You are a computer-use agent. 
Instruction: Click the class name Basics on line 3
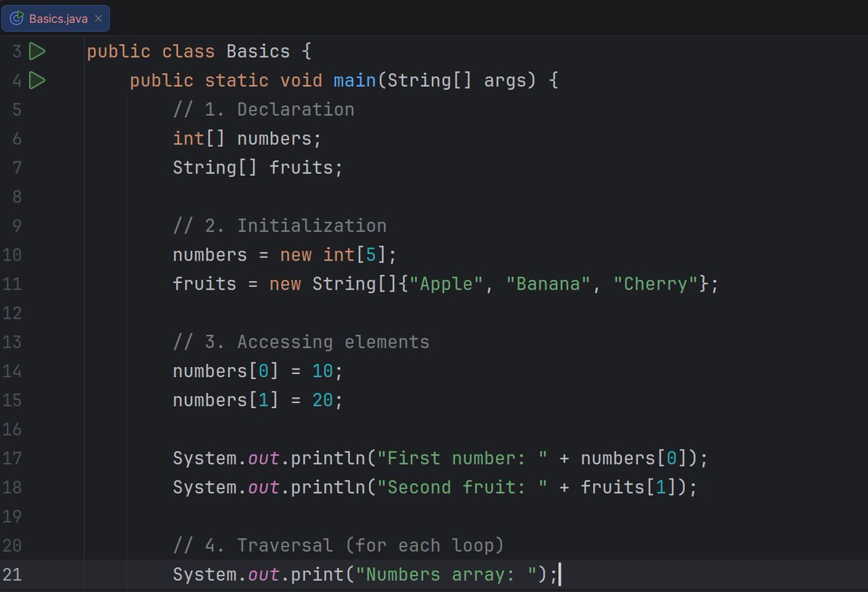pos(258,52)
